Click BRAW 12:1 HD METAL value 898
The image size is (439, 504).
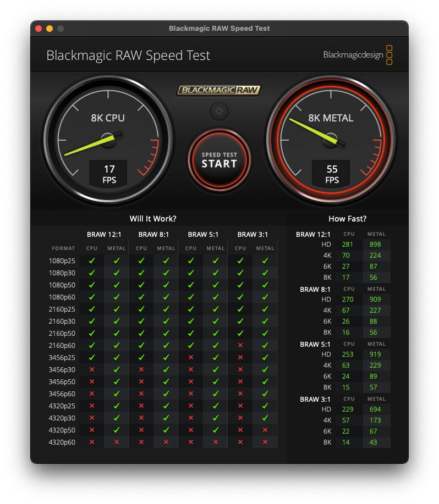tap(375, 245)
